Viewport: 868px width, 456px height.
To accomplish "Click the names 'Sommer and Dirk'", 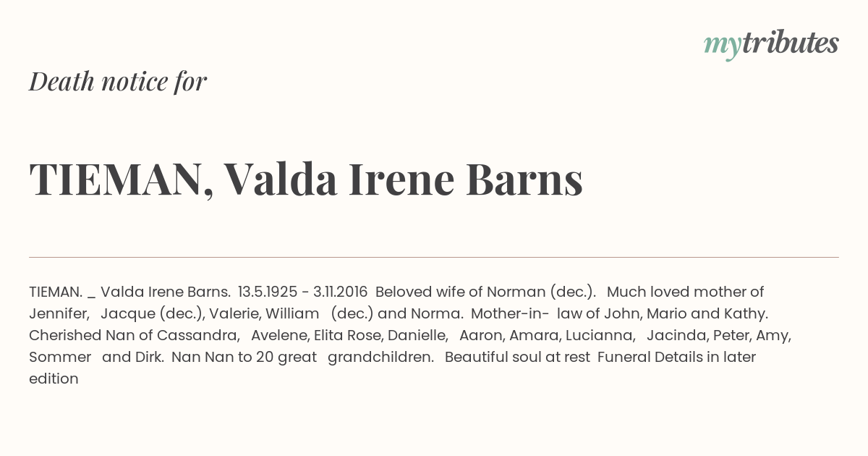I will 97,358.
